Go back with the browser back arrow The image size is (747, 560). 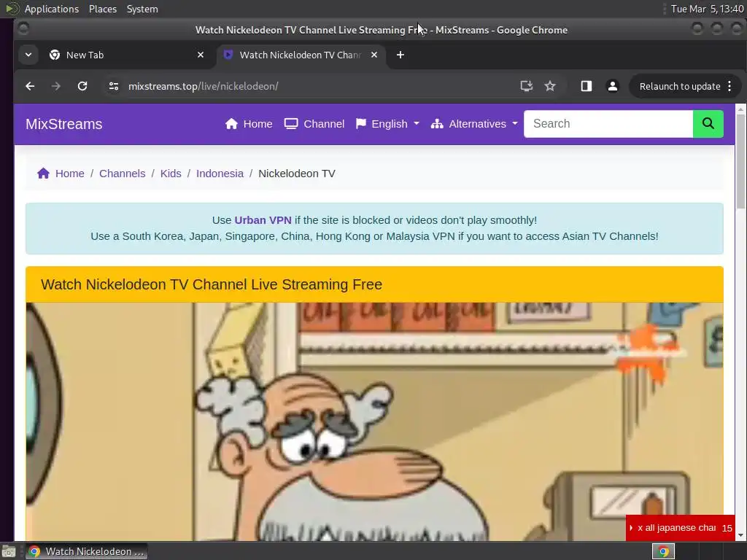tap(30, 86)
